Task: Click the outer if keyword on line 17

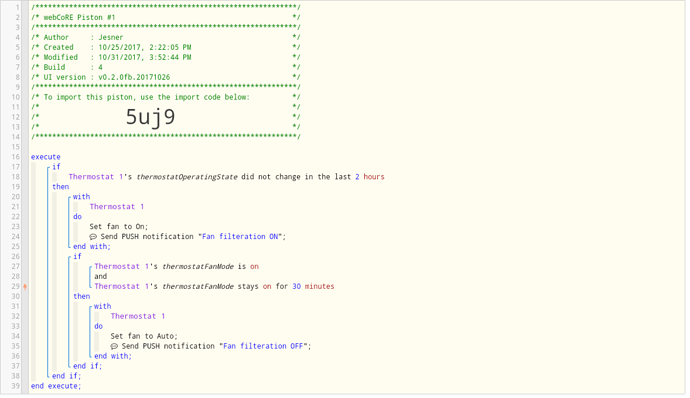Action: click(x=56, y=167)
